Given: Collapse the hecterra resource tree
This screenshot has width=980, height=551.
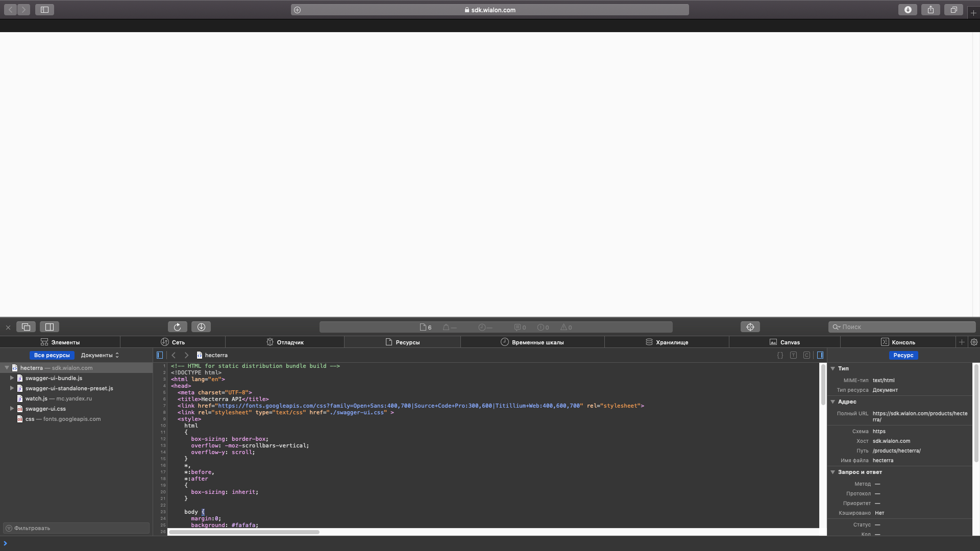Looking at the screenshot, I should tap(7, 368).
